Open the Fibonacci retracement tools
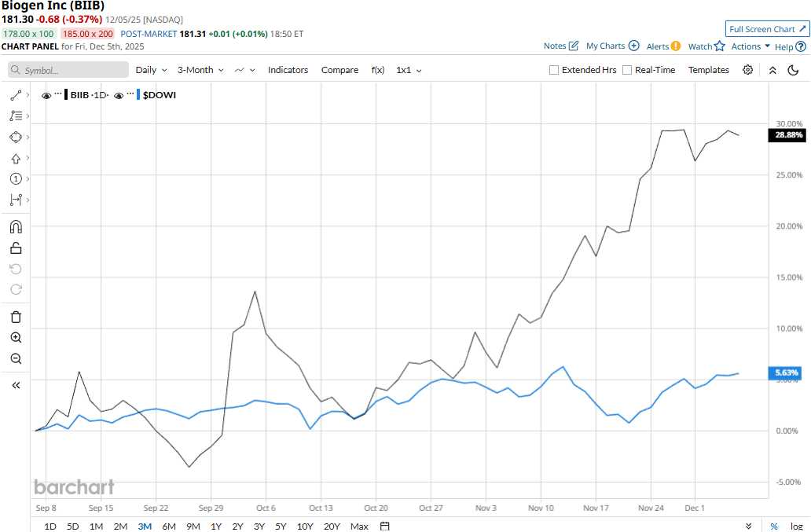The image size is (811, 532). point(16,116)
